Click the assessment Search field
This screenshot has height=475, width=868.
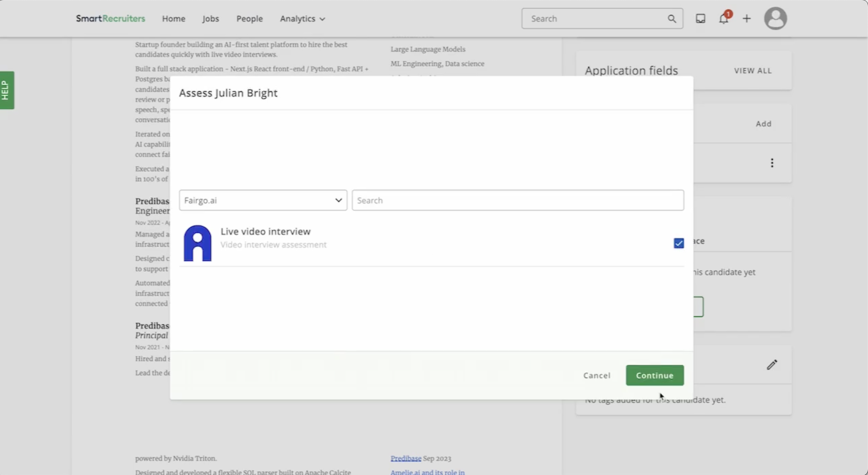click(518, 200)
